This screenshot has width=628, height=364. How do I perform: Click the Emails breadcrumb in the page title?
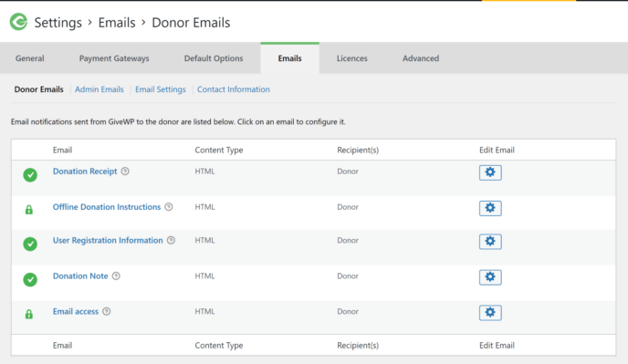pyautogui.click(x=117, y=23)
